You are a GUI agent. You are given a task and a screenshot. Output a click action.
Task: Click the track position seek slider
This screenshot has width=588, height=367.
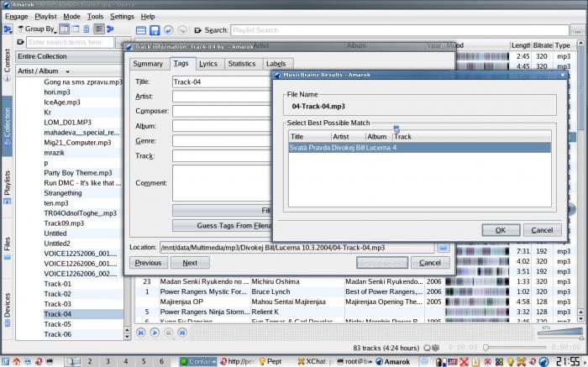[516, 348]
